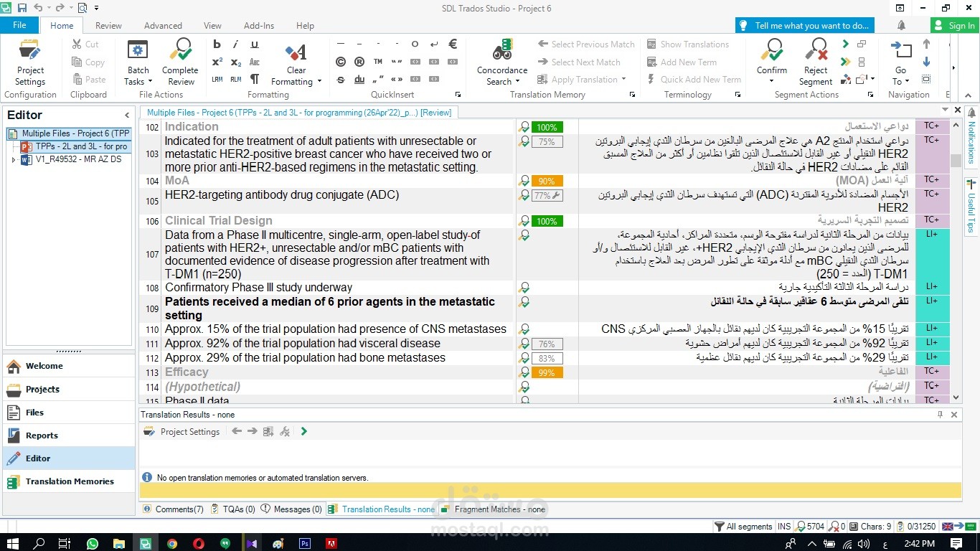This screenshot has height=551, width=980.
Task: Switch to the Review ribbon tab
Action: coord(108,26)
